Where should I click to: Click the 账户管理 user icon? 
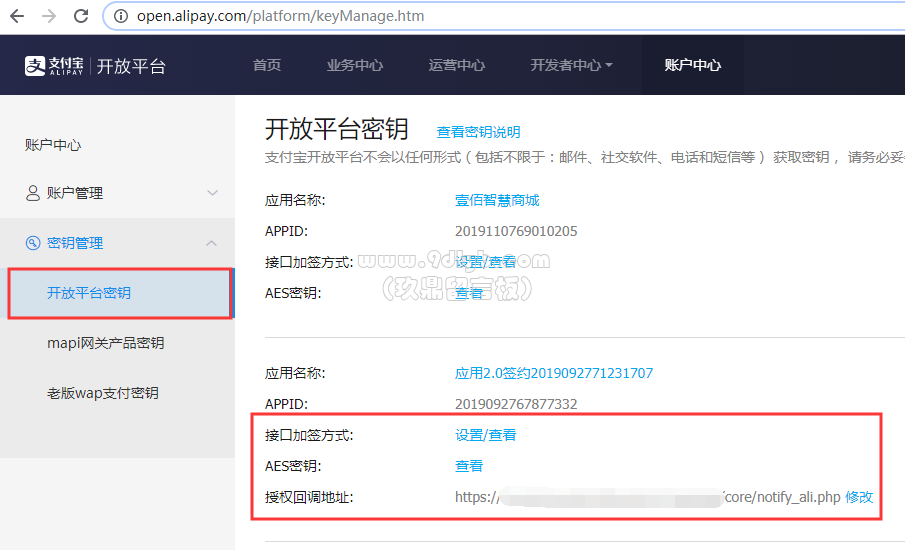[33, 193]
